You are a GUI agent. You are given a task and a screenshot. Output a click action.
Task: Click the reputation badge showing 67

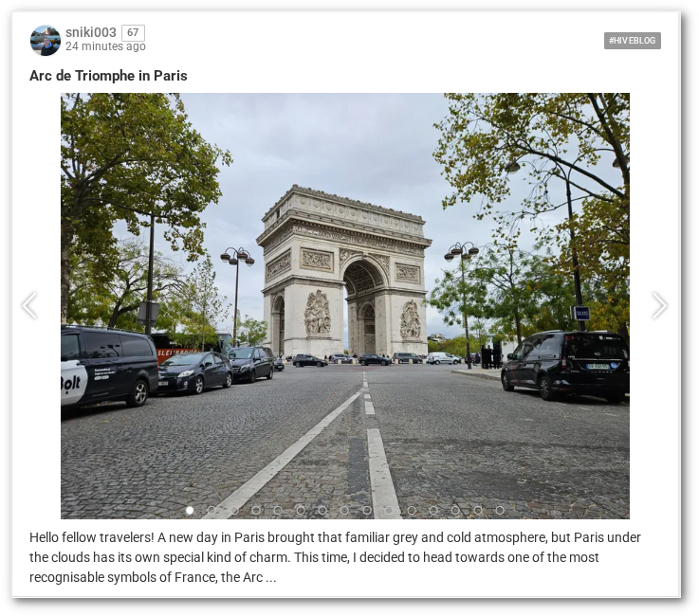coord(133,32)
